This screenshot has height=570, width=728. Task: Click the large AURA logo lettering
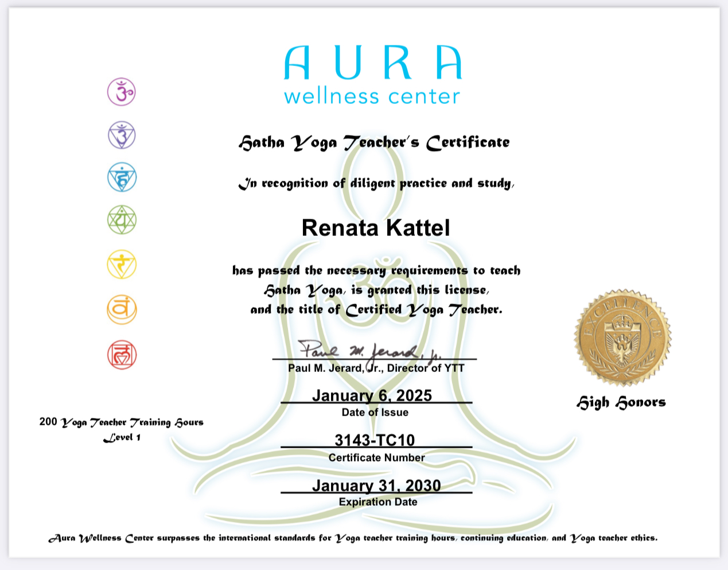(373, 63)
